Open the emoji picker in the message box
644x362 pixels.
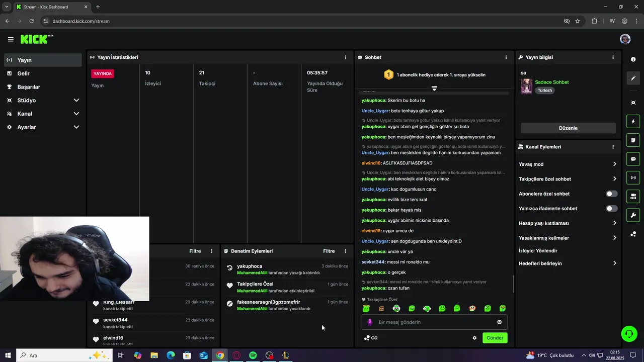tap(499, 322)
